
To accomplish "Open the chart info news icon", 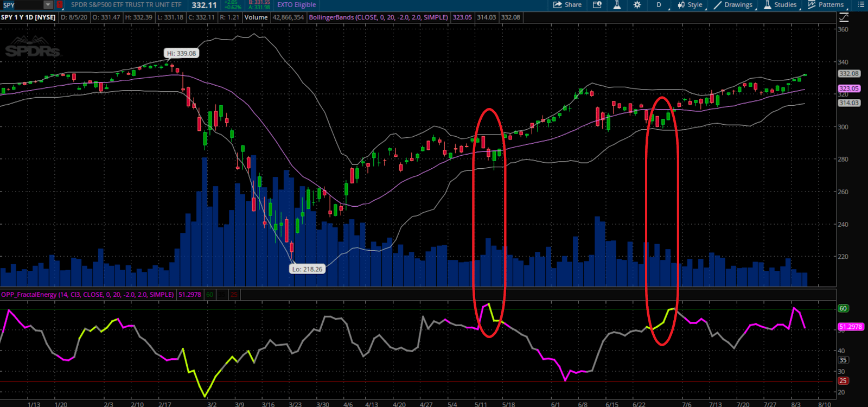I will tap(597, 5).
